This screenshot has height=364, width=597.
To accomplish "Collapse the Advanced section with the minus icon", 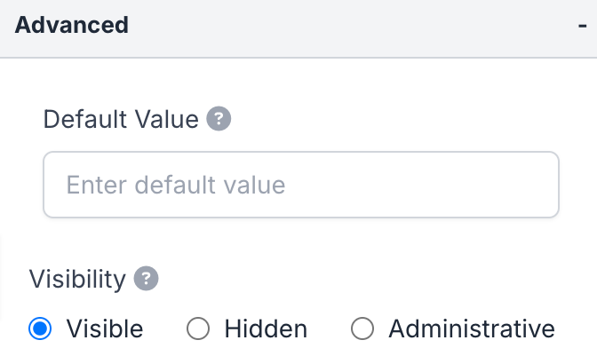I will click(x=581, y=26).
